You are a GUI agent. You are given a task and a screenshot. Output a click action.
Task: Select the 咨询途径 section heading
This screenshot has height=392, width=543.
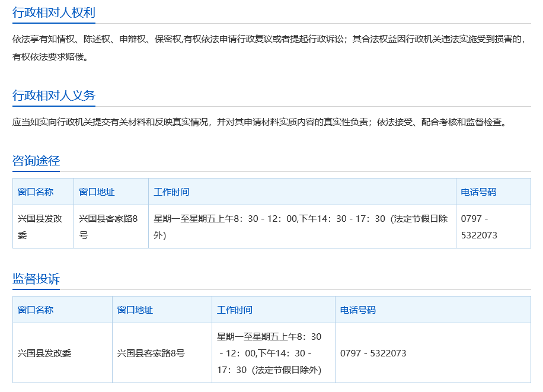[x=36, y=161]
